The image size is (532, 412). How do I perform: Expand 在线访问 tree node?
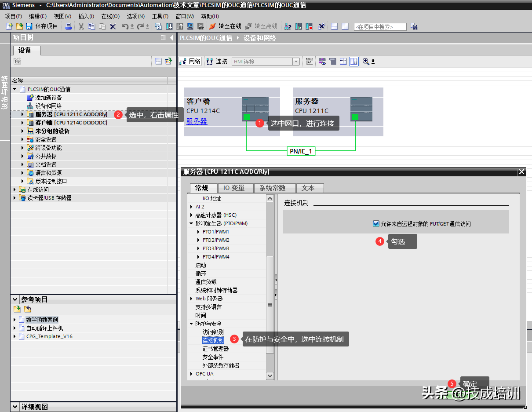coord(15,190)
